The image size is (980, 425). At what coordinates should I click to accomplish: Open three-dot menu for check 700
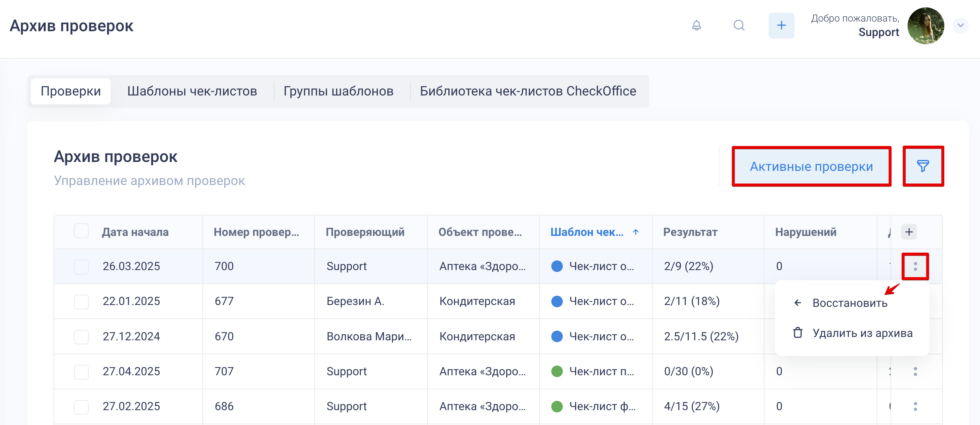[915, 266]
